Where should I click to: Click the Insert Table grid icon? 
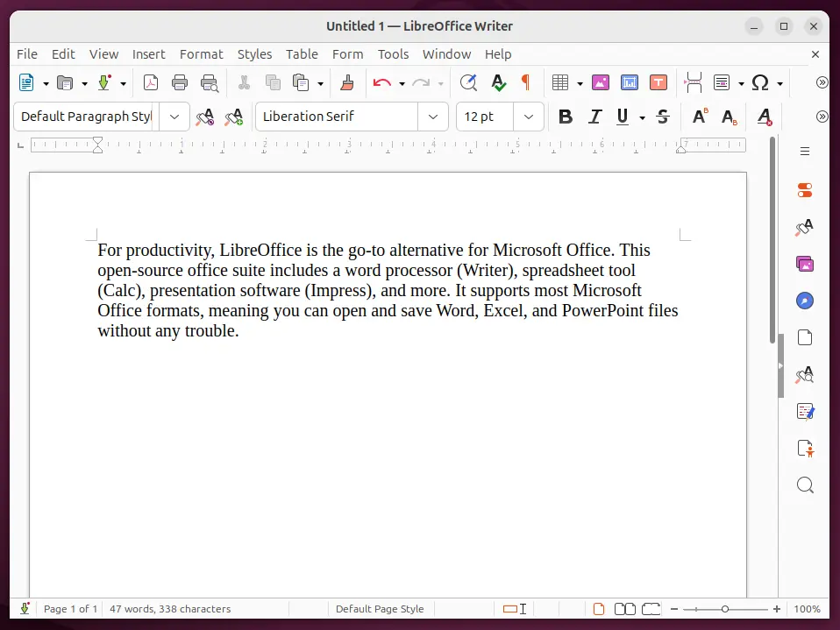560,83
